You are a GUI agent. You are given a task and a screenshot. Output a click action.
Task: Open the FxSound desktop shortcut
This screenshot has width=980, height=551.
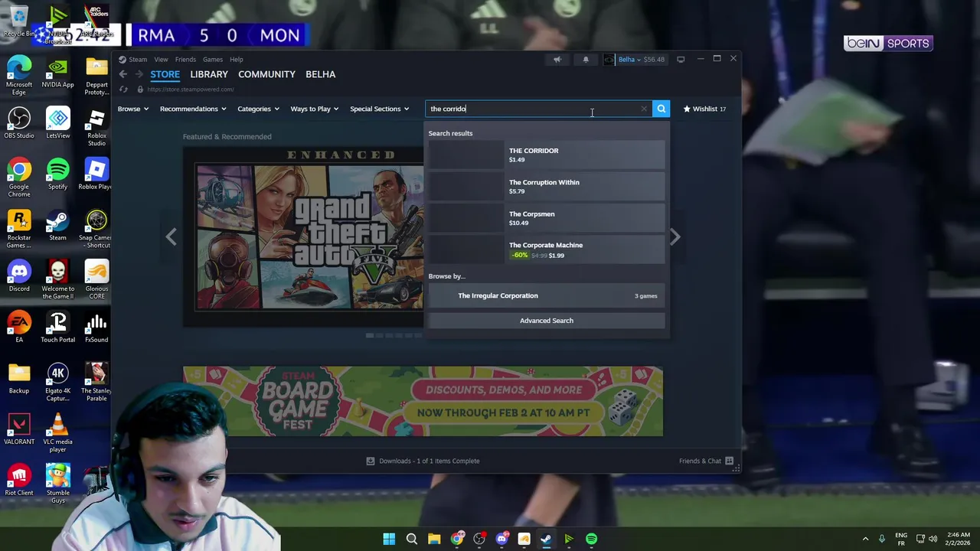96,328
